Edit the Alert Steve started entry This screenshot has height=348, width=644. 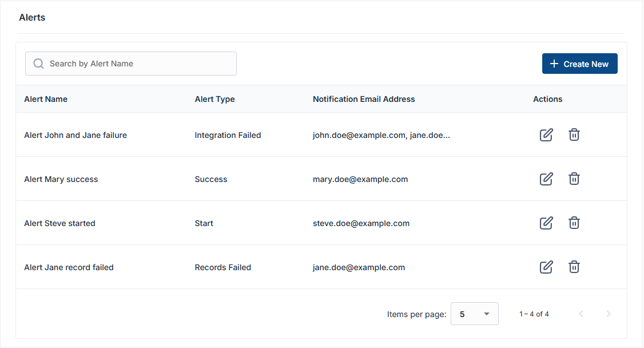[546, 223]
